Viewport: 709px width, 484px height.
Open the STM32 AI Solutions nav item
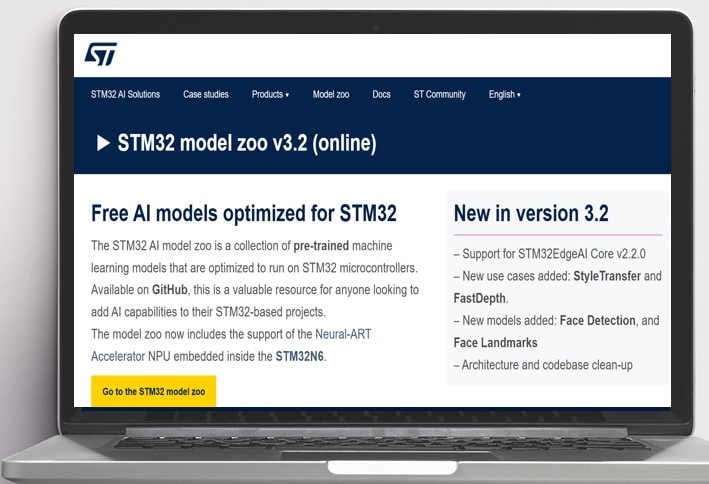tap(125, 95)
